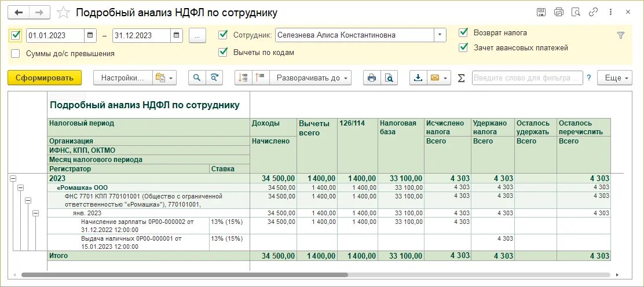644x287 pixels.
Task: Uncheck 'Зачет авансовых платежей'
Action: [464, 47]
